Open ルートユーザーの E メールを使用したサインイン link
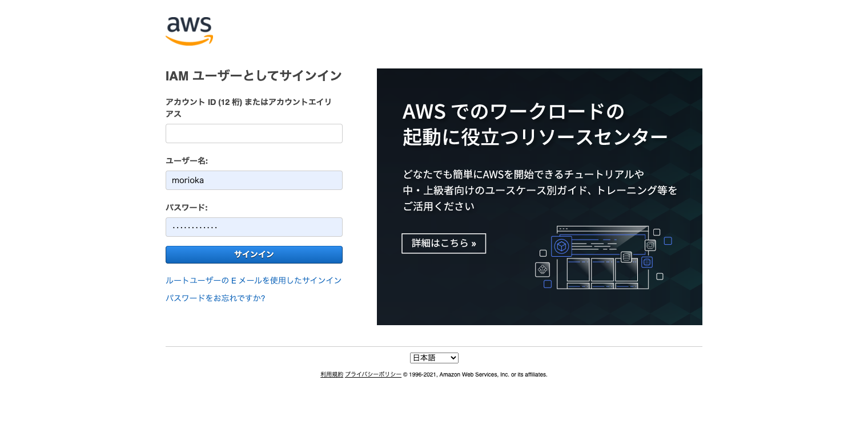The height and width of the screenshot is (425, 868). click(x=254, y=280)
